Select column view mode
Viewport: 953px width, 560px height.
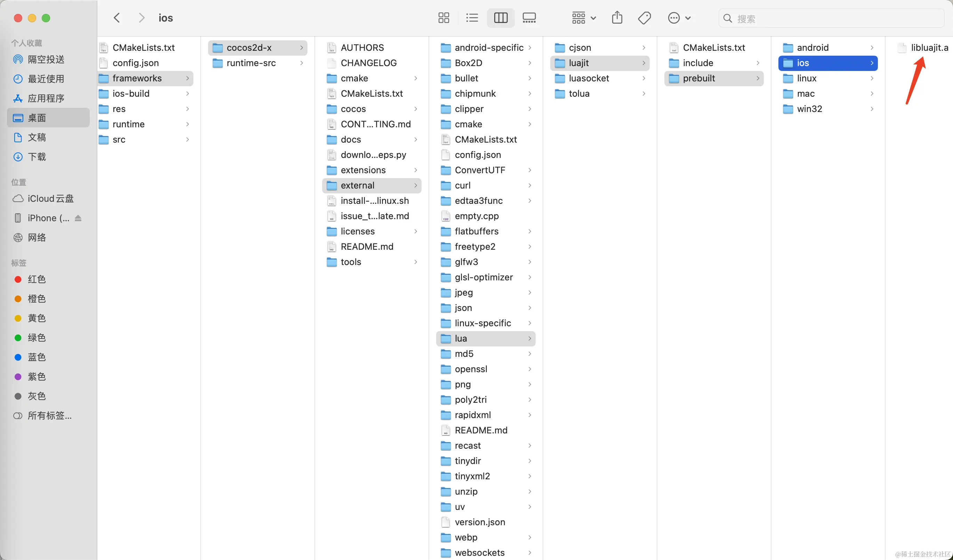501,18
